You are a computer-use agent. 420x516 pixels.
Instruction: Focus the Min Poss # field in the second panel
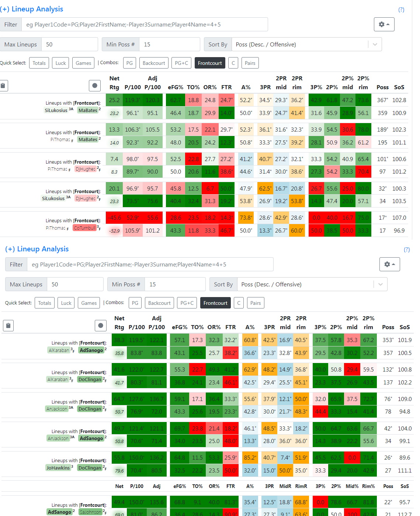(175, 284)
